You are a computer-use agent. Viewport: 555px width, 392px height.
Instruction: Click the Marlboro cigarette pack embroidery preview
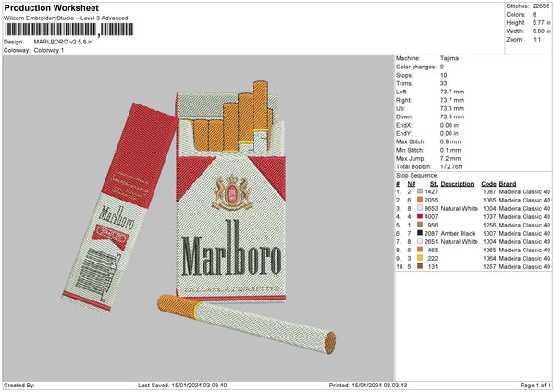point(199,216)
